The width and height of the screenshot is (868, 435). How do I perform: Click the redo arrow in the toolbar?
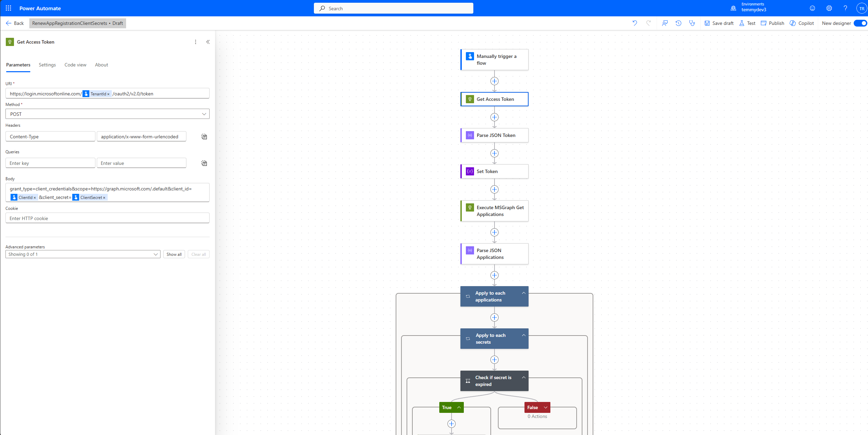click(649, 23)
